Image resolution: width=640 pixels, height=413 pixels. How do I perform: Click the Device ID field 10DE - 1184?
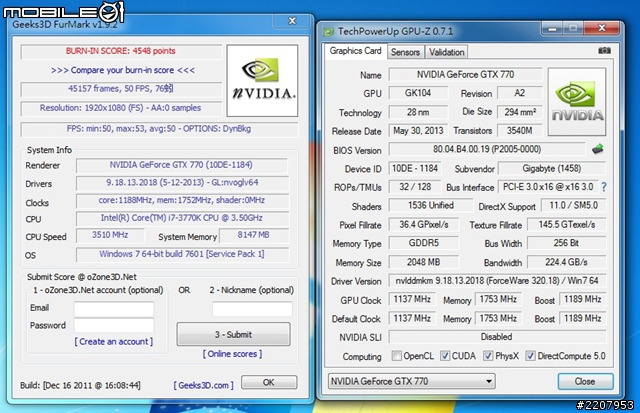[415, 169]
